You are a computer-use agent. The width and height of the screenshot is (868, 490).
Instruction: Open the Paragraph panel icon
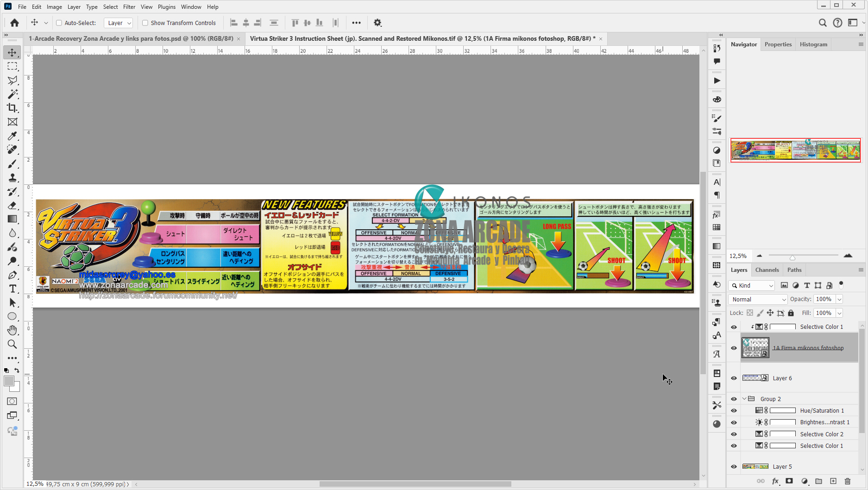[x=717, y=195]
